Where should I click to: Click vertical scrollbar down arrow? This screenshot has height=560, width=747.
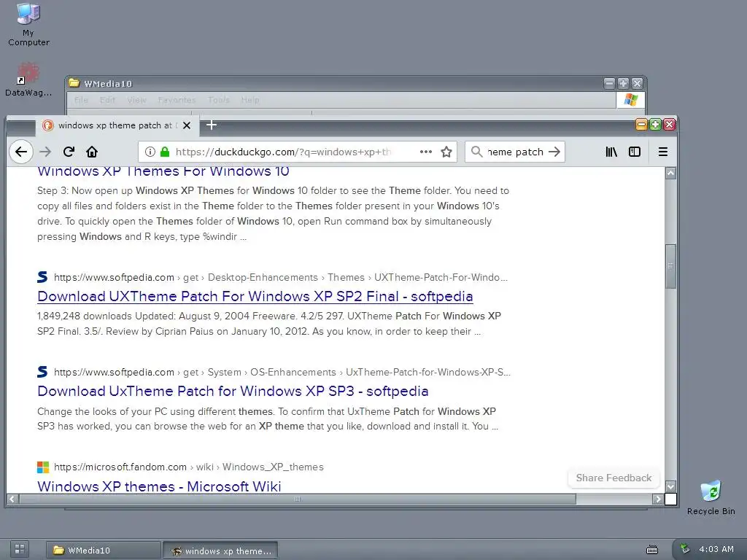coord(670,486)
